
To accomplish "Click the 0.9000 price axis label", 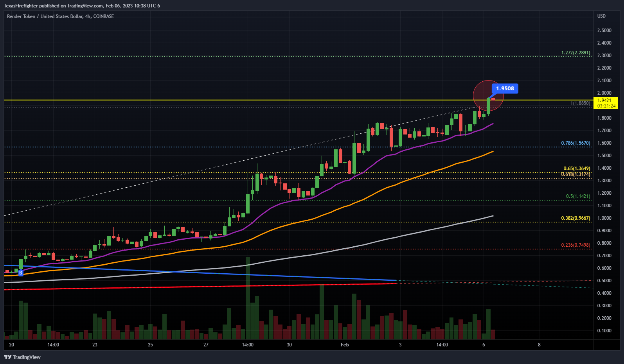I will (x=604, y=231).
